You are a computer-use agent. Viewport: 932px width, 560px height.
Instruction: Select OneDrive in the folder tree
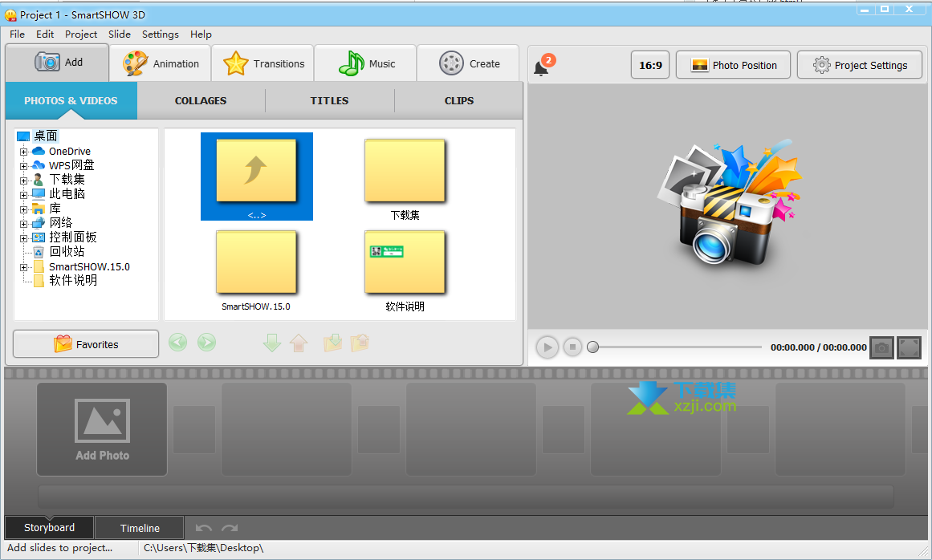tap(70, 152)
